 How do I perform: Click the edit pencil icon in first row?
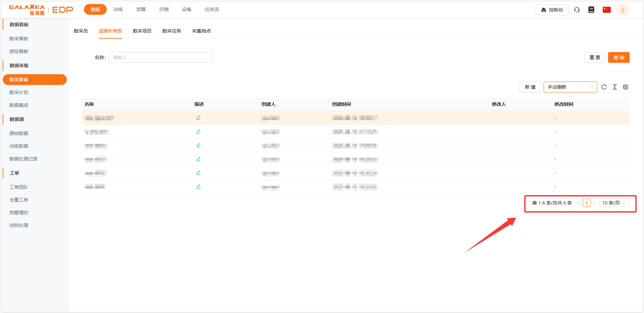[x=198, y=118]
